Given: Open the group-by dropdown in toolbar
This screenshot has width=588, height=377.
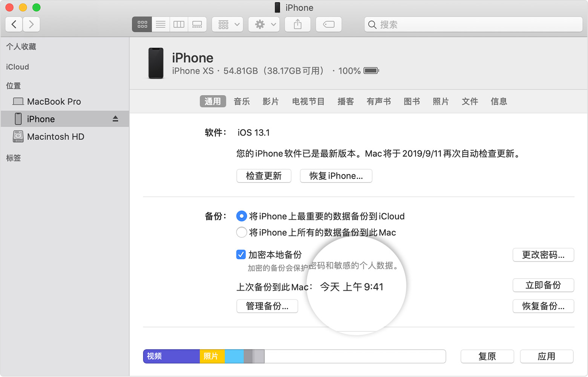Looking at the screenshot, I should [228, 25].
